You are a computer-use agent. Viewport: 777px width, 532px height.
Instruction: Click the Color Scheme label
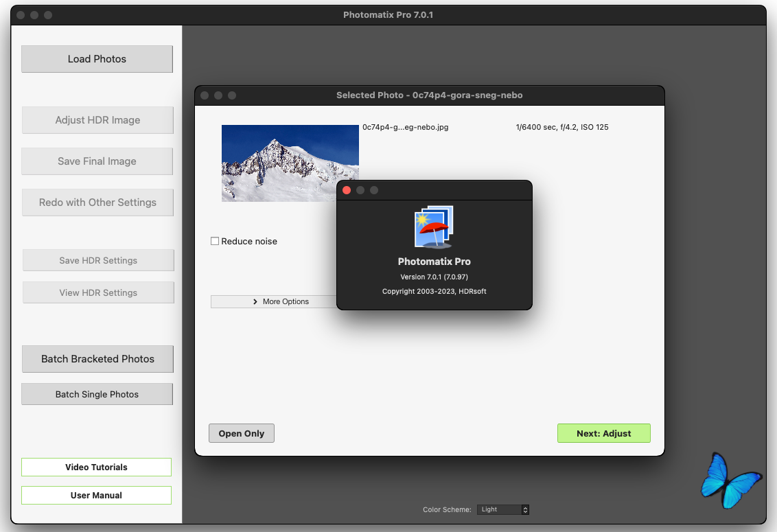coord(447,509)
